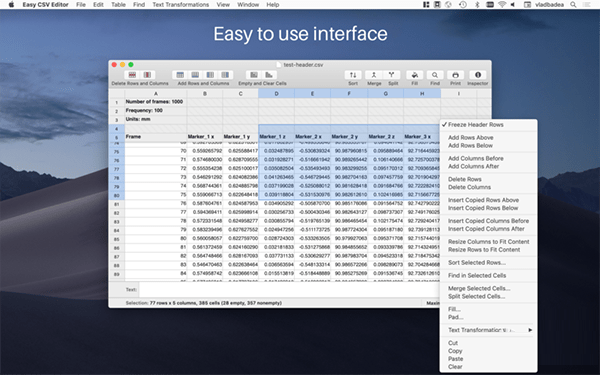Click the Add Columns After toolbar icon
This screenshot has width=600, height=375.
pos(225,75)
